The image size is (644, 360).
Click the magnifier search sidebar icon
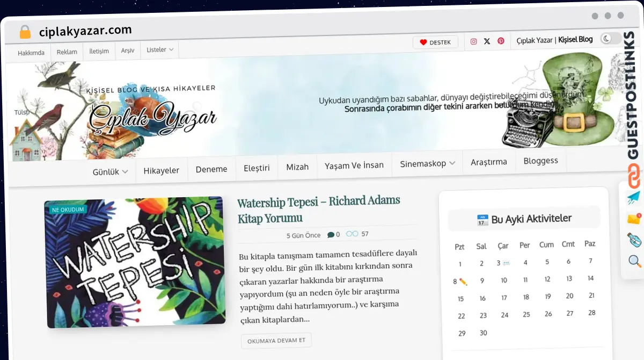[635, 262]
